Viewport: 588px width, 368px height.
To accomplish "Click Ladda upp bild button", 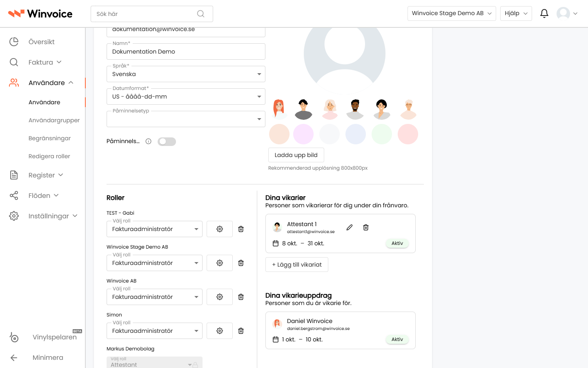I will 296,155.
